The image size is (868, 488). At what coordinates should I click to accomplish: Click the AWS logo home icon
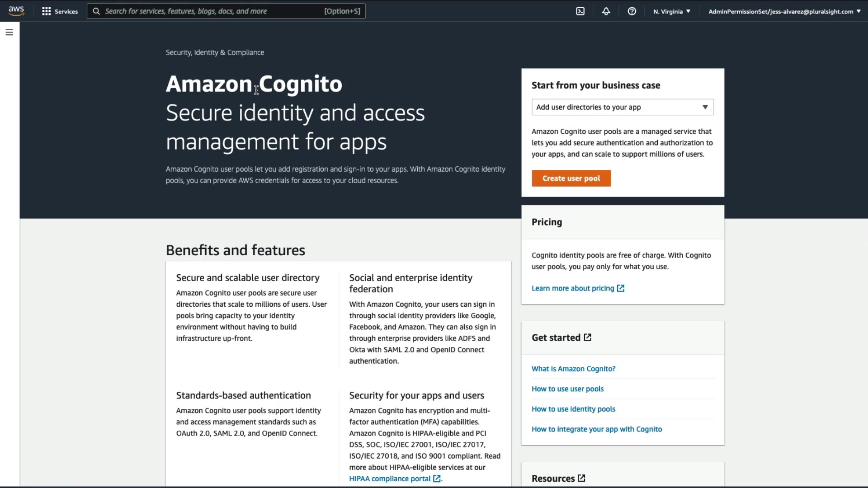coord(16,11)
